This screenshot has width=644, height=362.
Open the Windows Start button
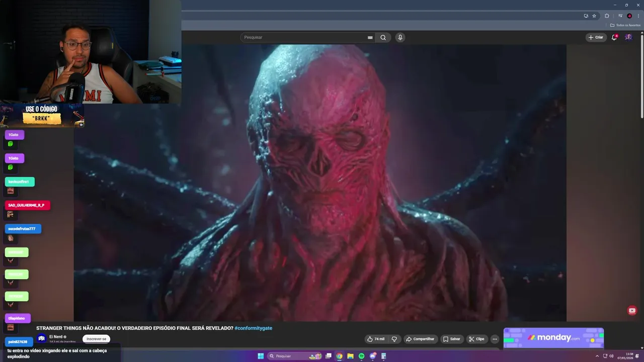261,356
